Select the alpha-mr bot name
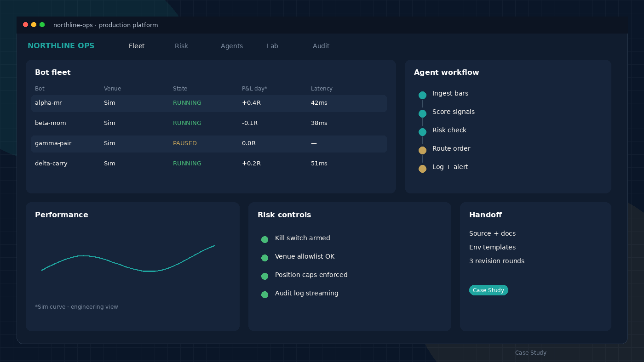The image size is (644, 362). pyautogui.click(x=48, y=103)
